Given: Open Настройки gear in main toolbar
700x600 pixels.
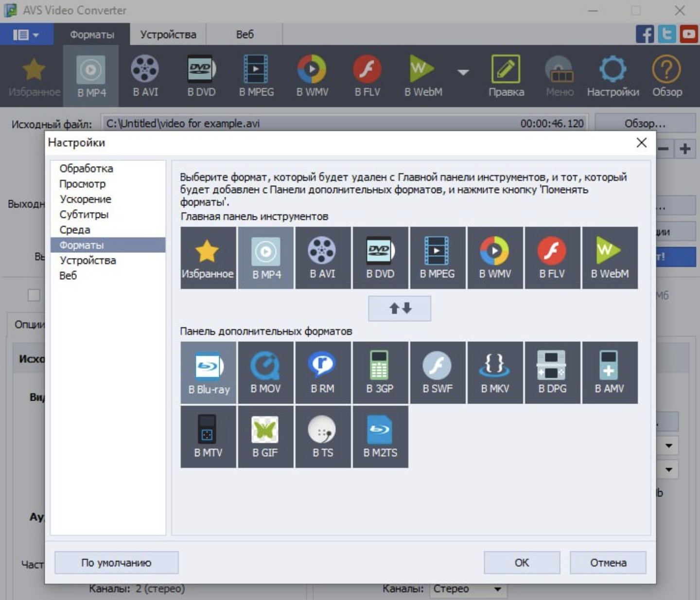Looking at the screenshot, I should click(613, 76).
